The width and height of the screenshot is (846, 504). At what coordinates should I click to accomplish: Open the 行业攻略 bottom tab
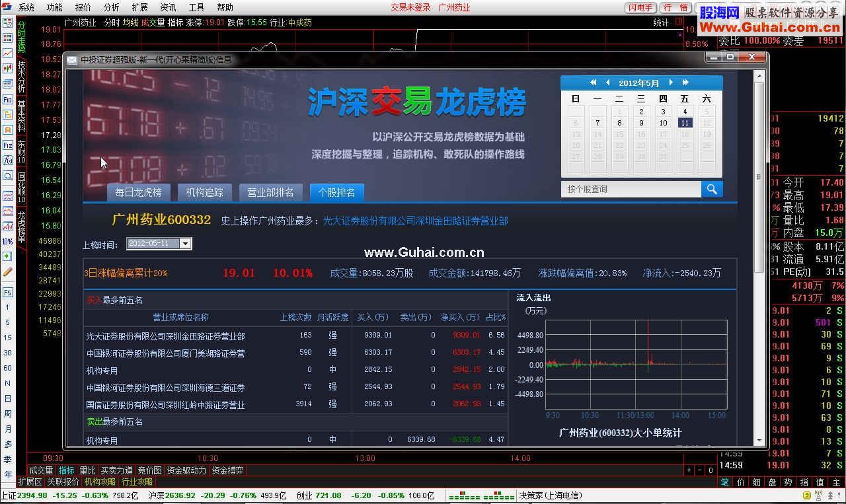click(x=137, y=482)
